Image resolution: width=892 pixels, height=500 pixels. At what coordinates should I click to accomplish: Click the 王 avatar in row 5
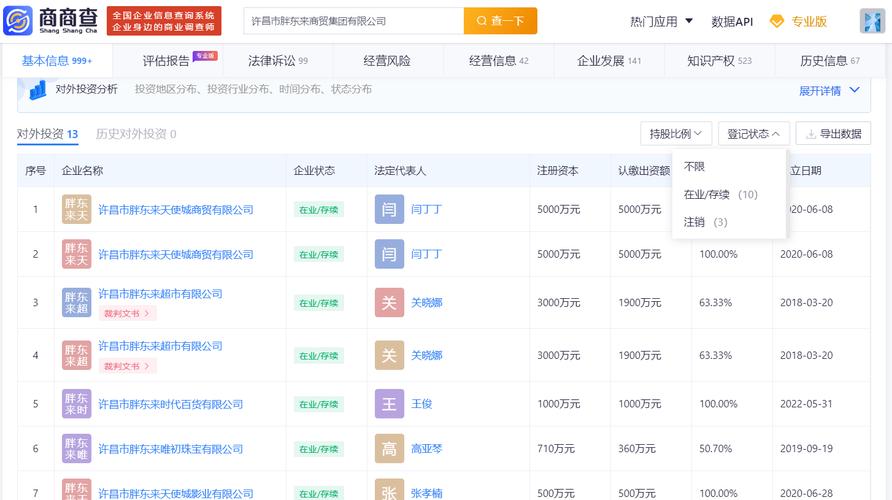(389, 404)
